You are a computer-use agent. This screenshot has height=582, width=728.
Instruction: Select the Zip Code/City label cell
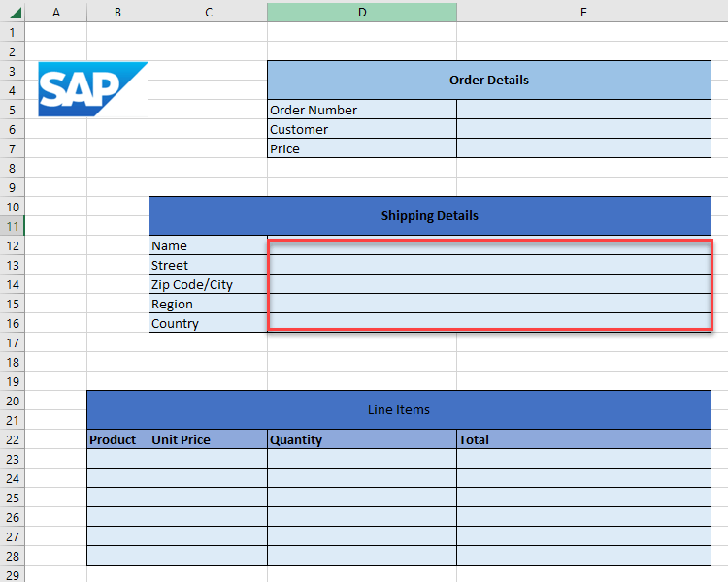(208, 284)
